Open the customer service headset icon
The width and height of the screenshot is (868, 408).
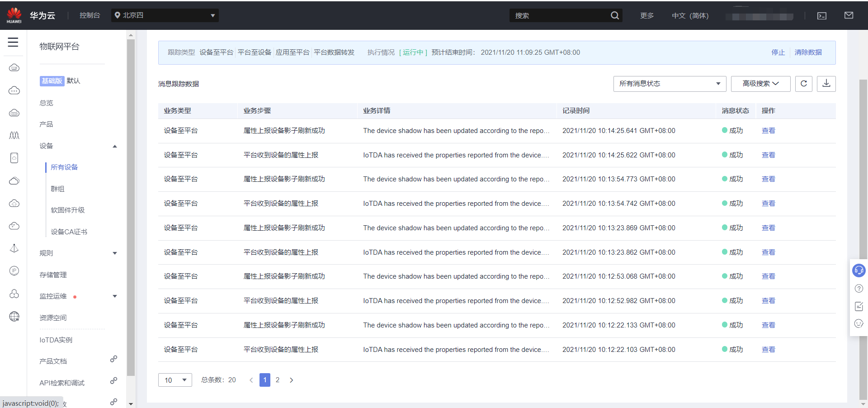pos(859,270)
